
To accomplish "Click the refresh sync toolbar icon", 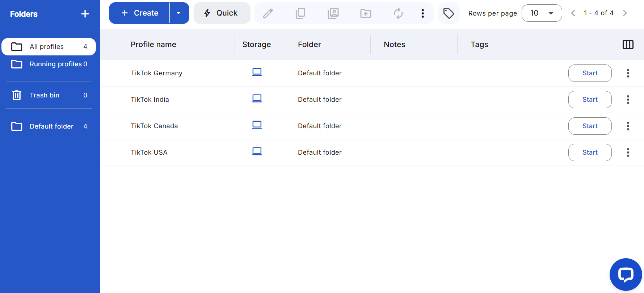I will pos(398,13).
